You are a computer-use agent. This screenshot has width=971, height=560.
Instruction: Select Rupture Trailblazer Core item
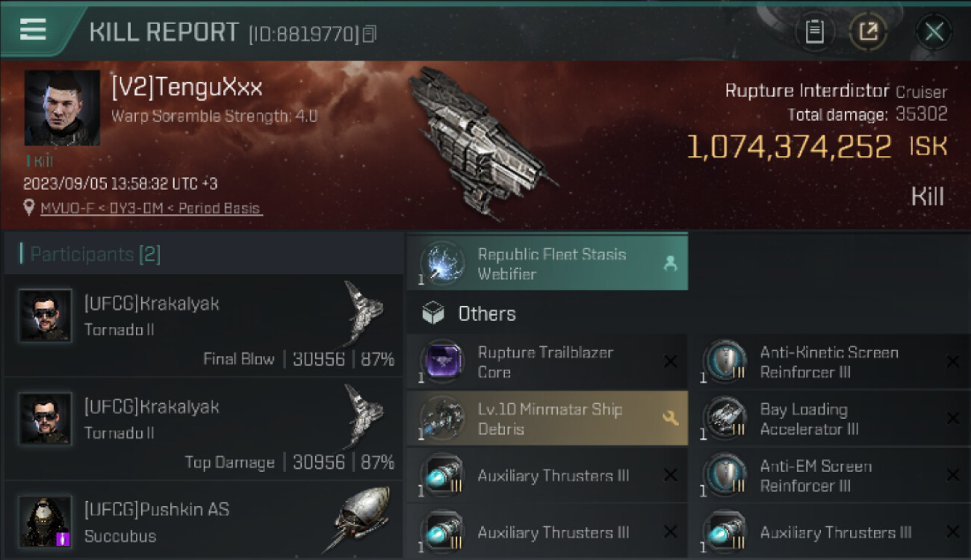pos(547,362)
